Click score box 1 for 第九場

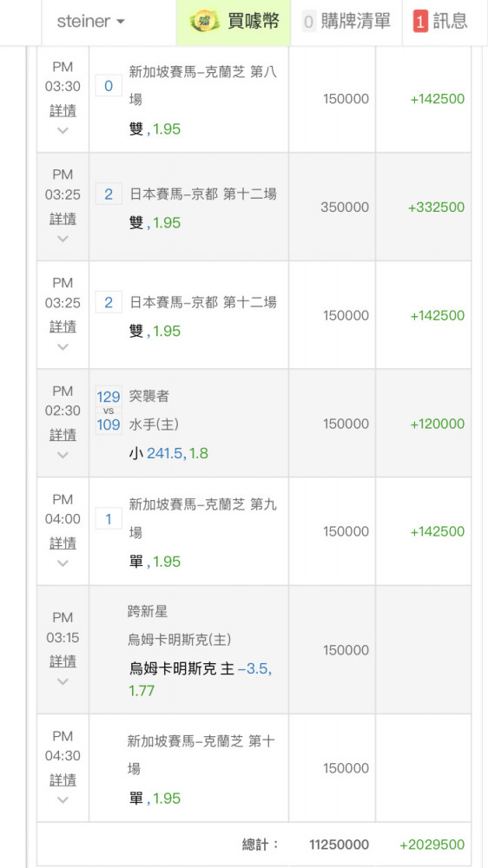tap(109, 519)
